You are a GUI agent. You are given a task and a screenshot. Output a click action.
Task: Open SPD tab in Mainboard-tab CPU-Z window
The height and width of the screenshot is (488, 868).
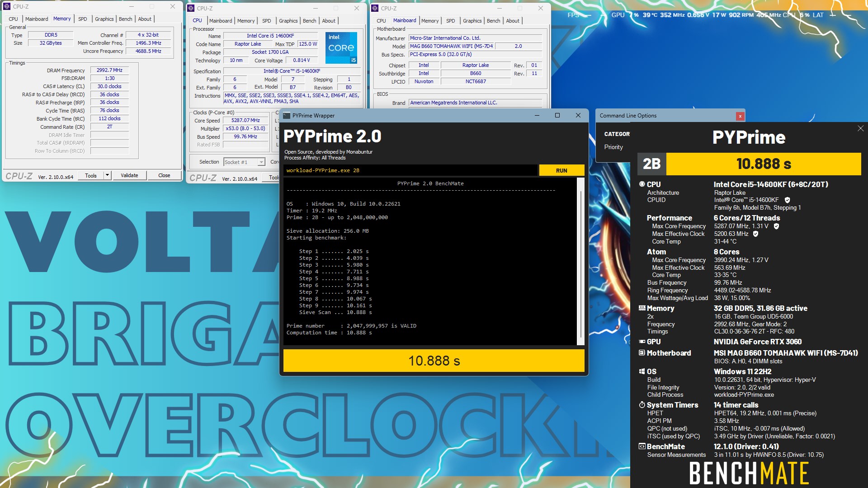pyautogui.click(x=451, y=21)
